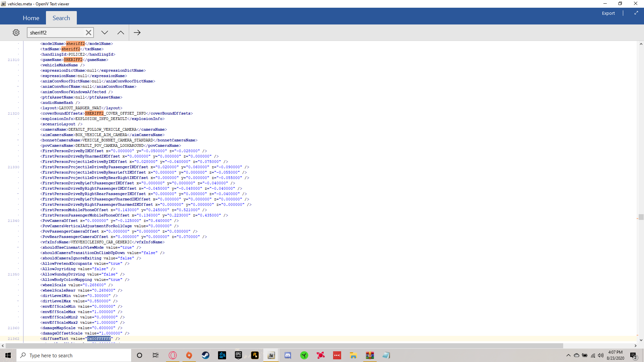The image size is (644, 362).
Task: Open search settings gear icon
Action: click(x=16, y=33)
